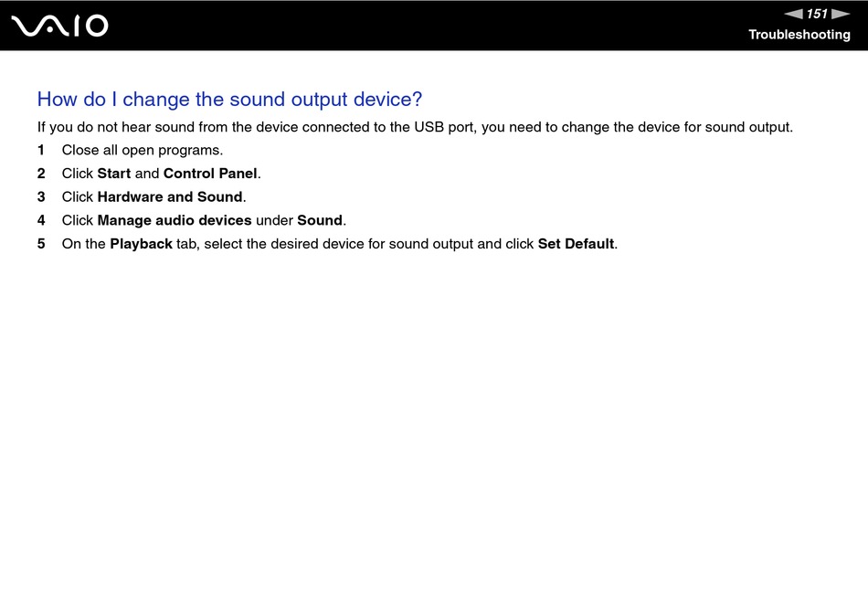Click step number 2
The image size is (868, 613).
(41, 174)
